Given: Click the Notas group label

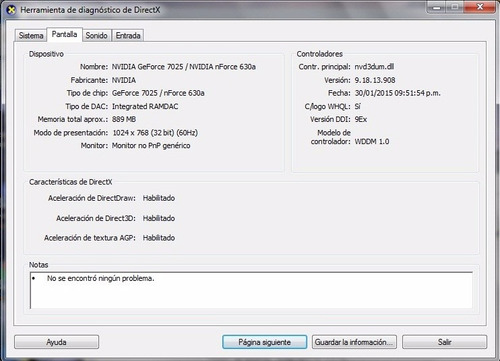Looking at the screenshot, I should point(39,265).
